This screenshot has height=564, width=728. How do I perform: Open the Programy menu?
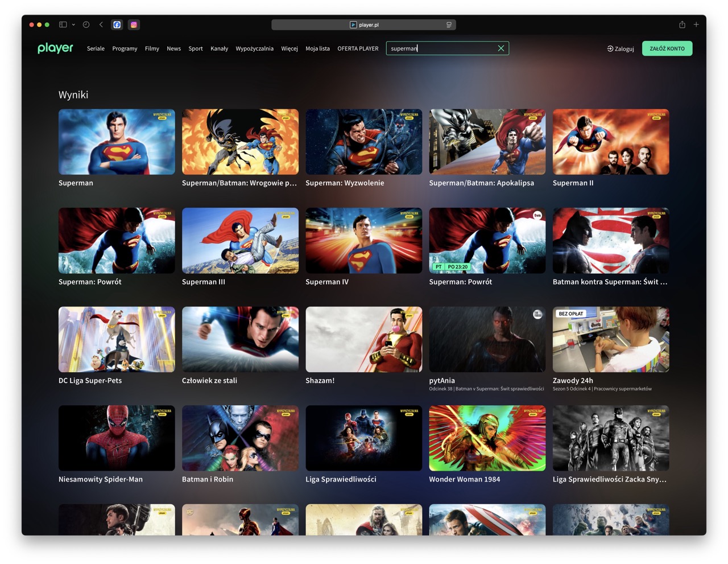125,48
